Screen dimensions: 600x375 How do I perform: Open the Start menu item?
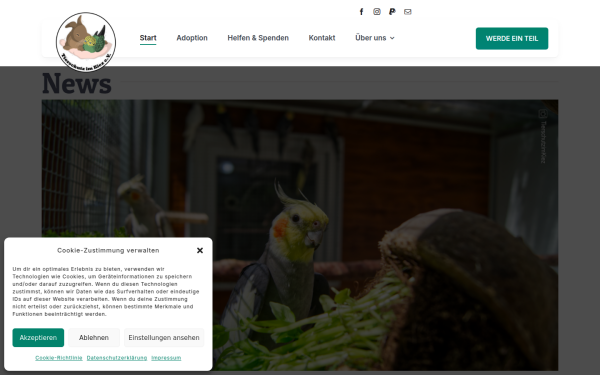pos(148,38)
